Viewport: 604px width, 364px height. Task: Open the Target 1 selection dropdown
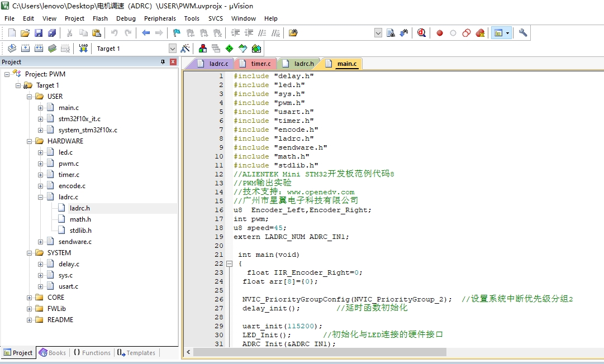click(173, 49)
